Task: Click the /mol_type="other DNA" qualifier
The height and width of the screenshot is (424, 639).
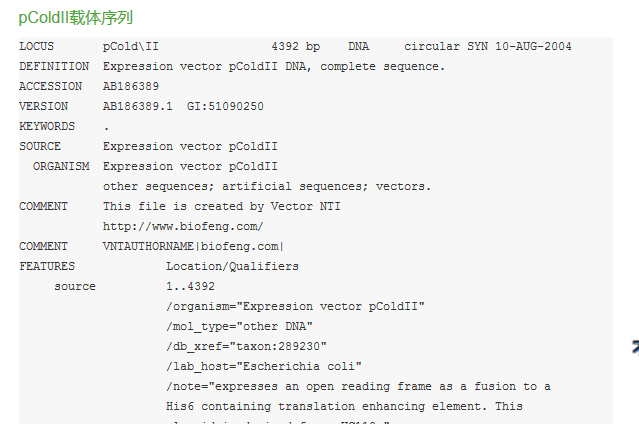Action: (x=239, y=326)
